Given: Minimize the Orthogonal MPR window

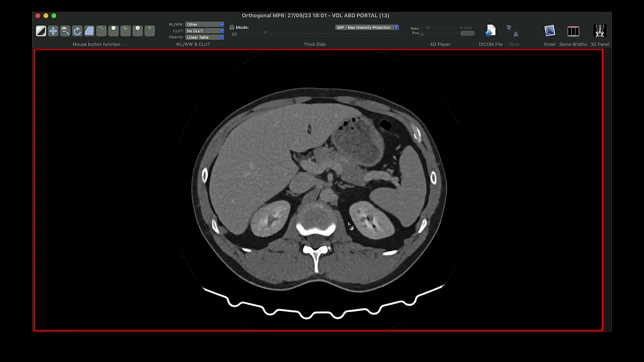Looking at the screenshot, I should click(x=46, y=16).
